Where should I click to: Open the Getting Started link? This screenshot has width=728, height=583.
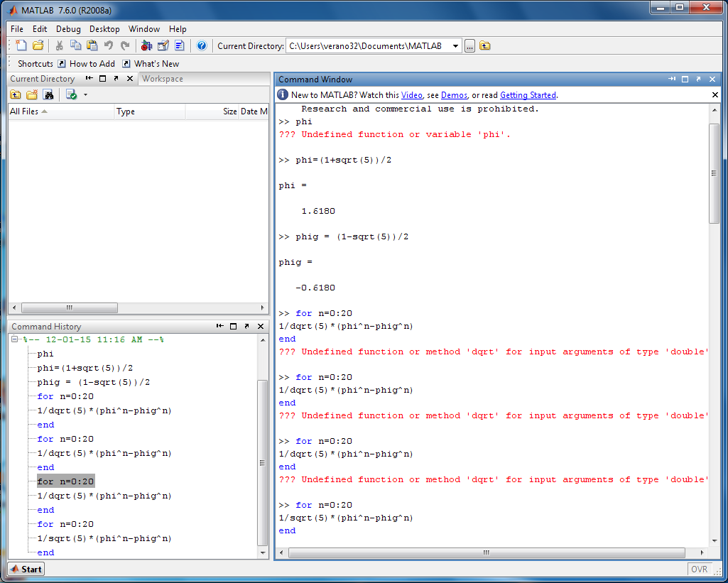point(528,94)
